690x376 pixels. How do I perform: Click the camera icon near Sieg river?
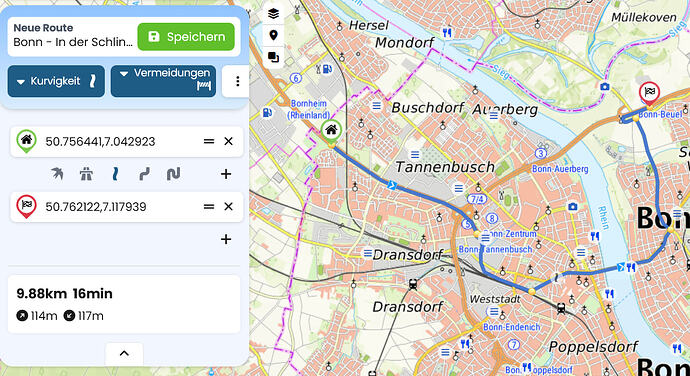point(605,87)
